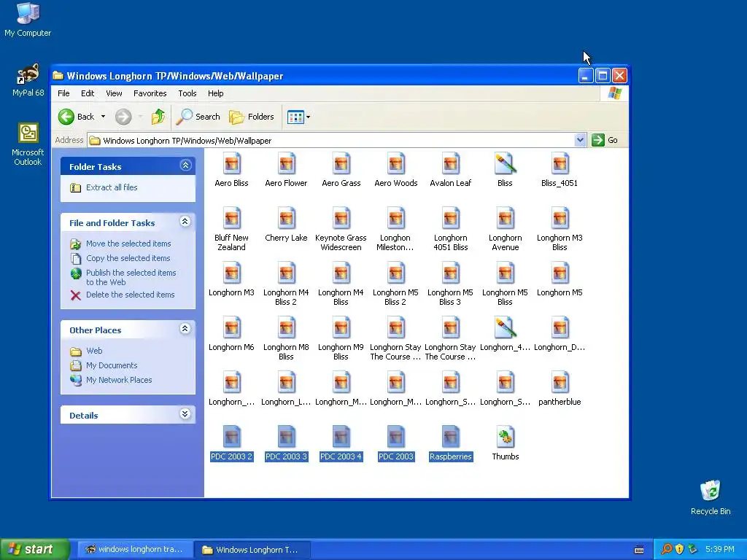747x560 pixels.
Task: Select the Aero Woods image file
Action: tap(396, 170)
